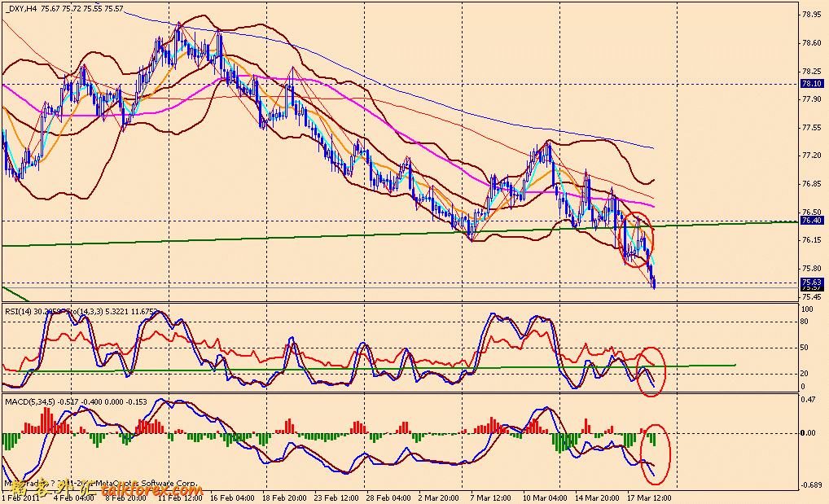Click the RSI(14) indicator label

coord(19,312)
